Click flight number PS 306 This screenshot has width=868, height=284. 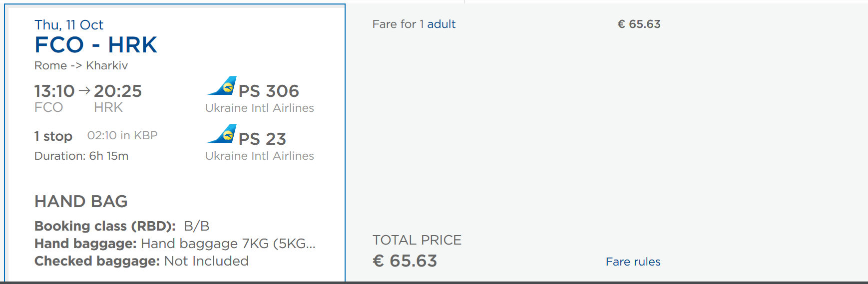(x=269, y=91)
